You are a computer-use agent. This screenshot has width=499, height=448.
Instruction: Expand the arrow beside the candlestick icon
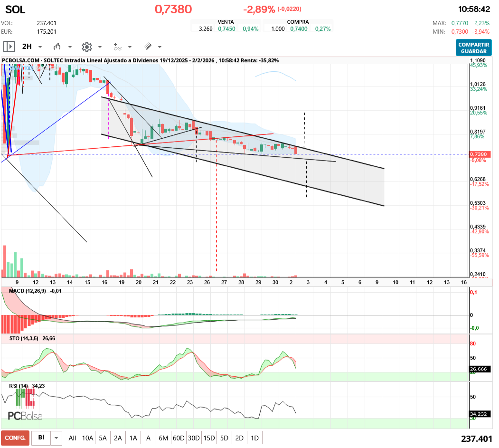[x=70, y=47]
